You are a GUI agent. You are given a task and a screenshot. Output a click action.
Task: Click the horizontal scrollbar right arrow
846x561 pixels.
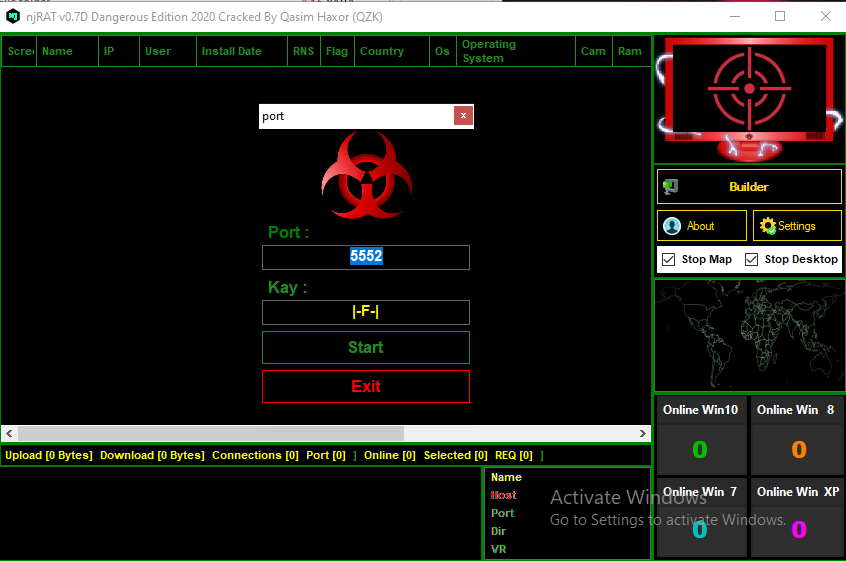(643, 434)
